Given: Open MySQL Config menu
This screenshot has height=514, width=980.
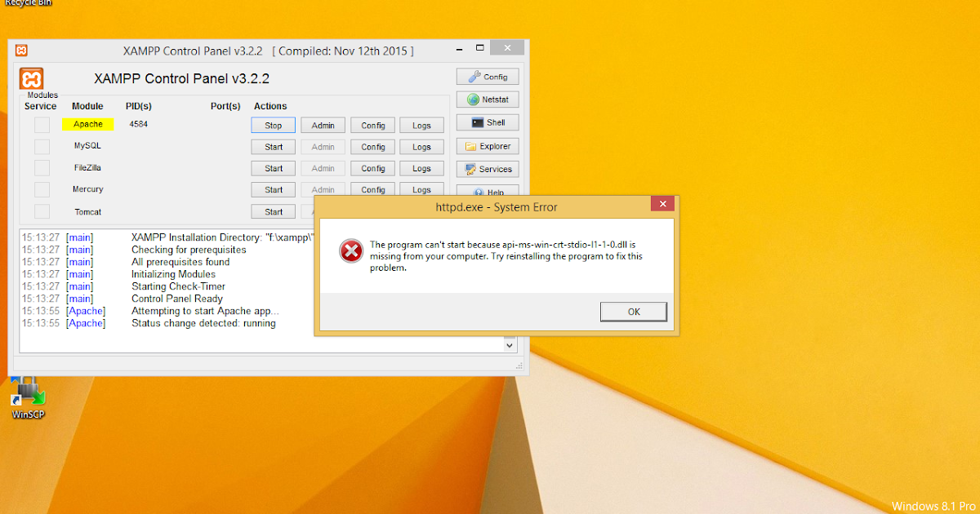Looking at the screenshot, I should coord(373,147).
